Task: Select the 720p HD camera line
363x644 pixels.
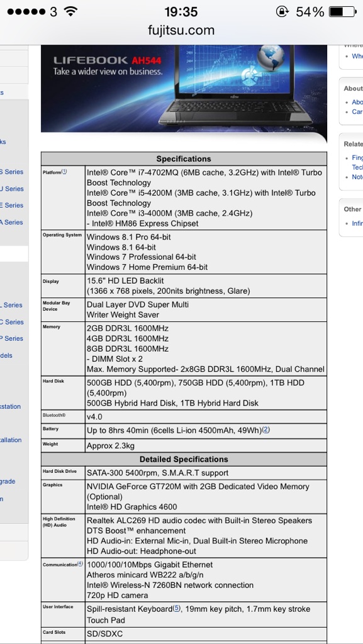Action: (x=118, y=596)
